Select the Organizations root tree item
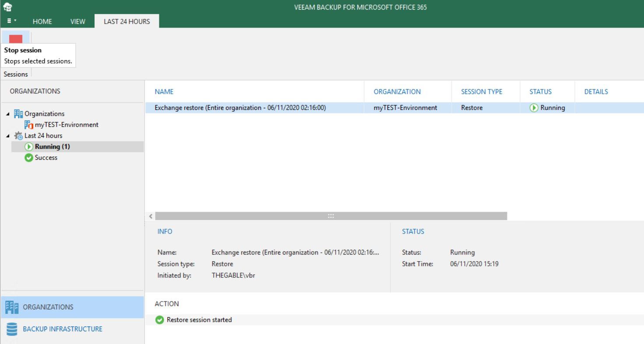The height and width of the screenshot is (344, 644). (x=44, y=113)
